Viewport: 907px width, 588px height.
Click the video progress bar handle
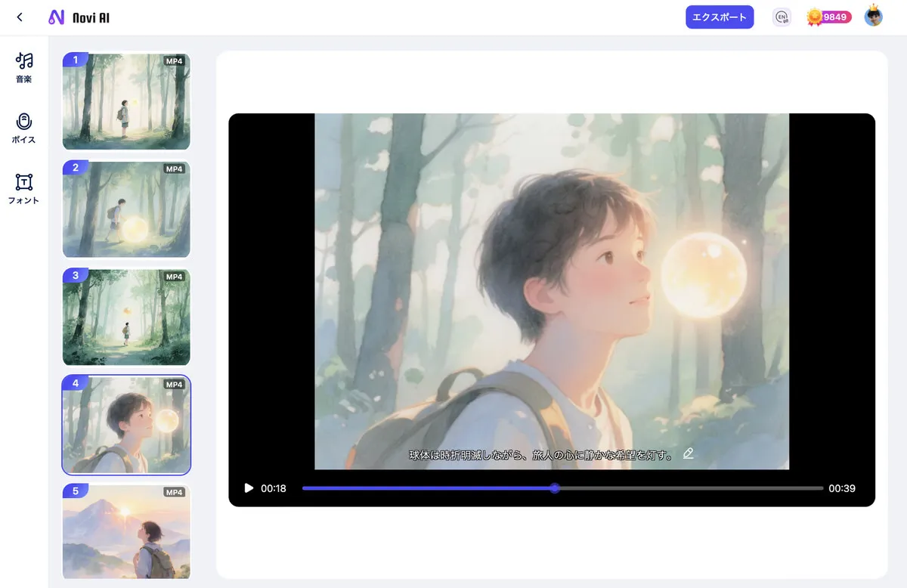coord(555,488)
